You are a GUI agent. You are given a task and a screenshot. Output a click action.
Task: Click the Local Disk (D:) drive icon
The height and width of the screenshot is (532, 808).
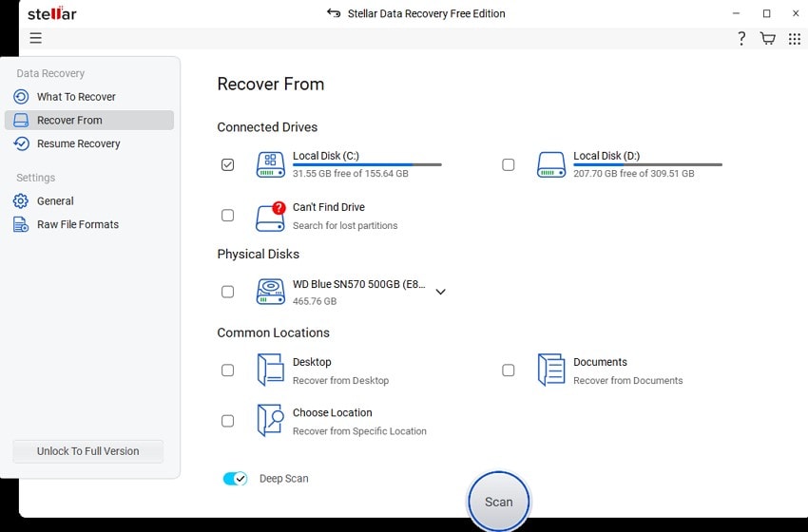point(550,164)
